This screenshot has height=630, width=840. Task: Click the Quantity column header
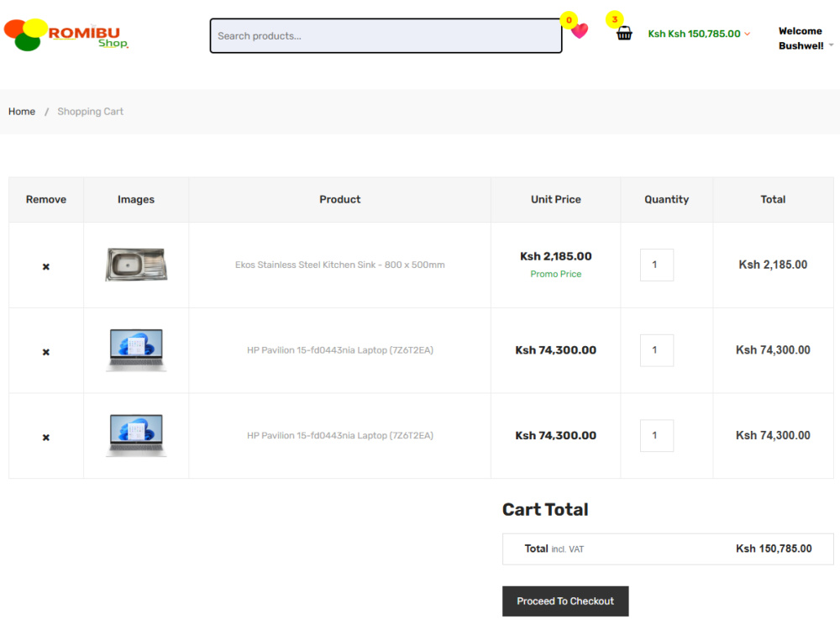coord(666,199)
